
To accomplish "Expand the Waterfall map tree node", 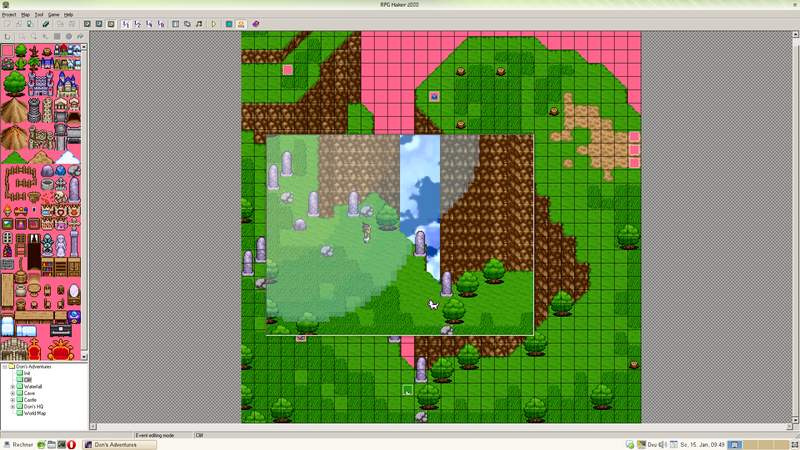I will pos(12,386).
